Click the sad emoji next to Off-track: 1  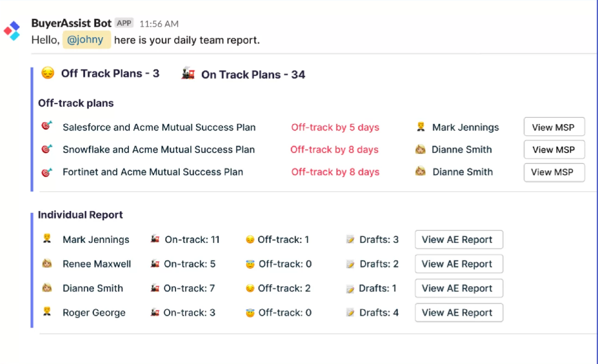[250, 240]
